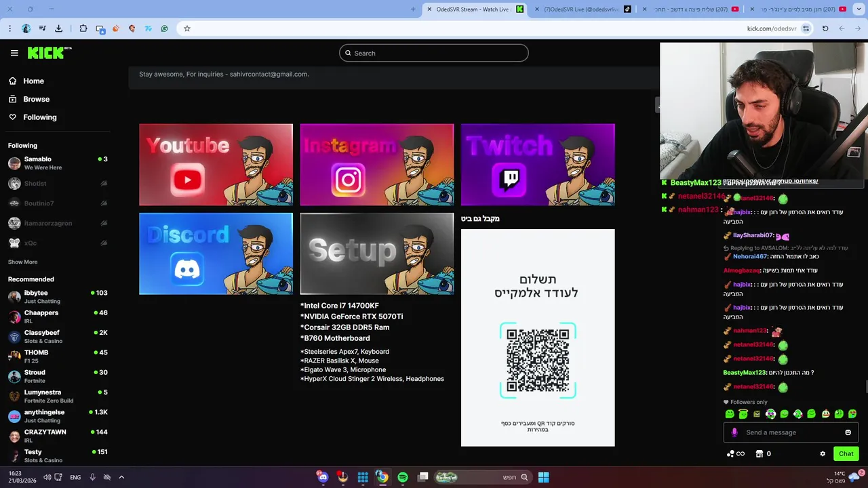Open chat settings gear icon
The height and width of the screenshot is (488, 868).
(x=823, y=453)
